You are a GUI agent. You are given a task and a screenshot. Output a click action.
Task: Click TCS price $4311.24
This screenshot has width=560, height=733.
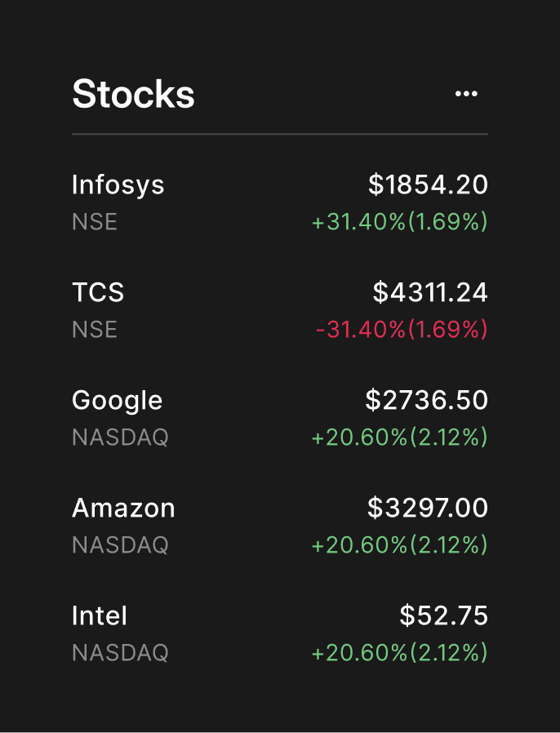tap(430, 292)
